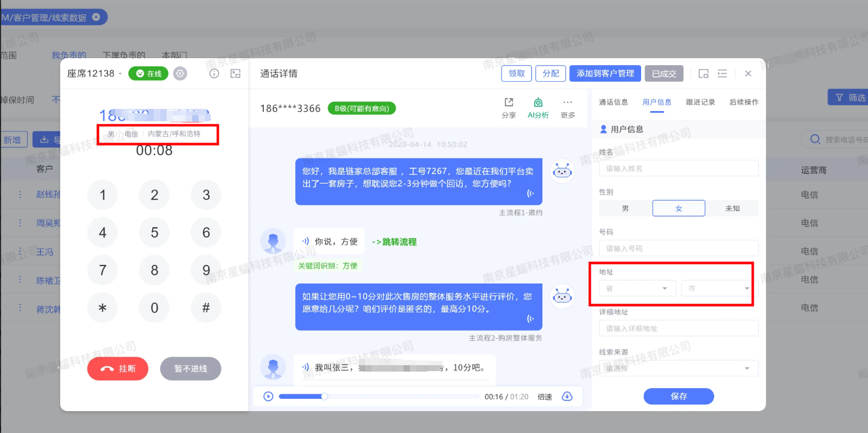The image size is (868, 433).
Task: Select 未知 gender option
Action: tap(732, 208)
